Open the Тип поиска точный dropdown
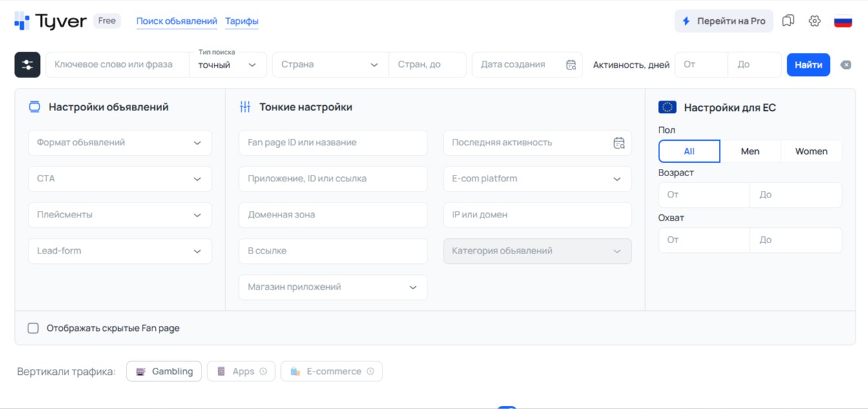868x409 pixels. pyautogui.click(x=227, y=65)
